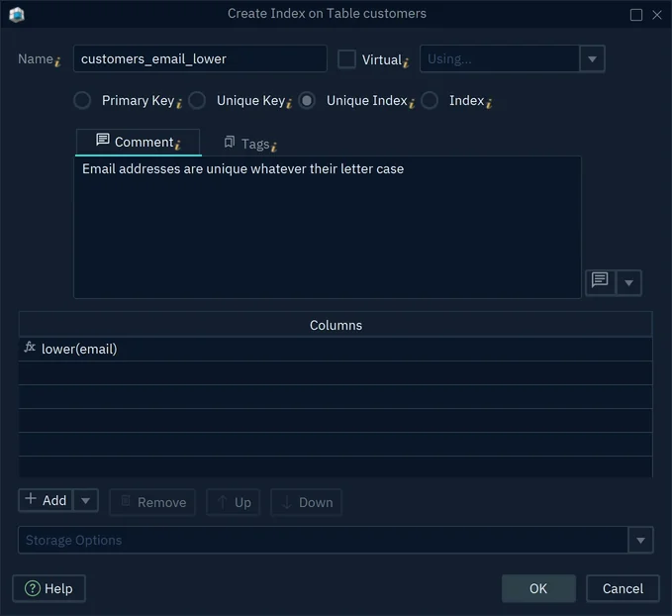The width and height of the screenshot is (672, 616).
Task: Click the index Name input field
Action: tap(200, 58)
